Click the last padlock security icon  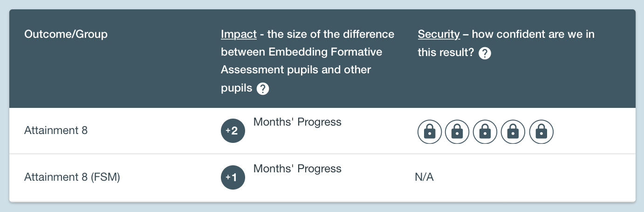coord(541,132)
